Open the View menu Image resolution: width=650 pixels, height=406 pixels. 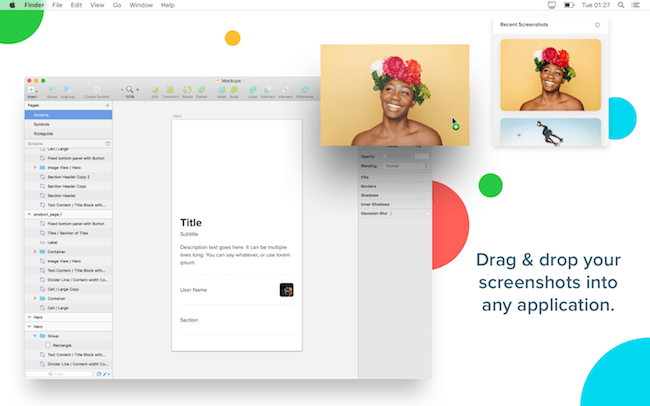click(x=97, y=5)
